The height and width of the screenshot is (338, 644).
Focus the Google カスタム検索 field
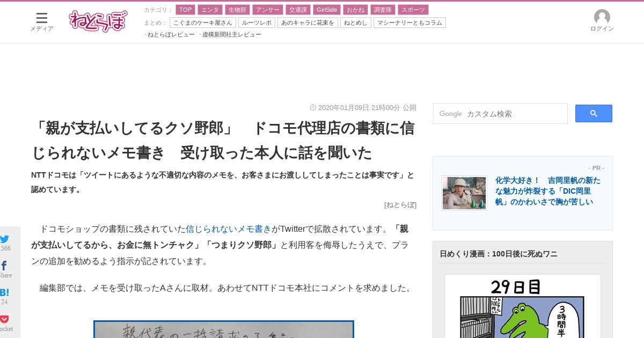click(x=500, y=114)
